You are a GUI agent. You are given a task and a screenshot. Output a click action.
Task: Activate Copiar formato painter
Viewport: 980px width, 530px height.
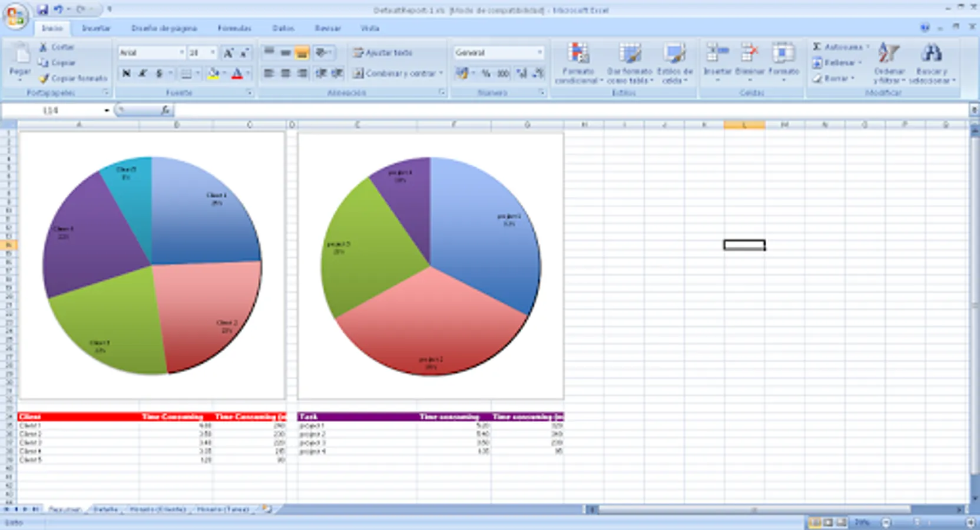tap(73, 78)
